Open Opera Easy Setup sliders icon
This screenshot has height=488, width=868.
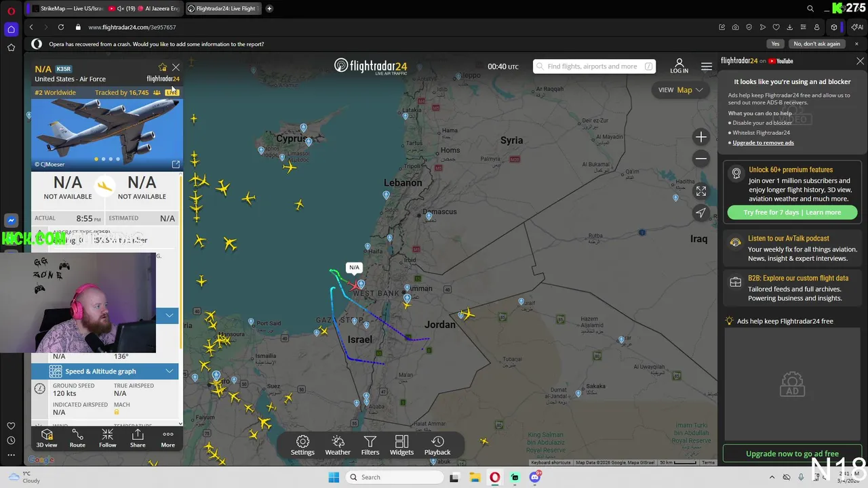click(804, 27)
